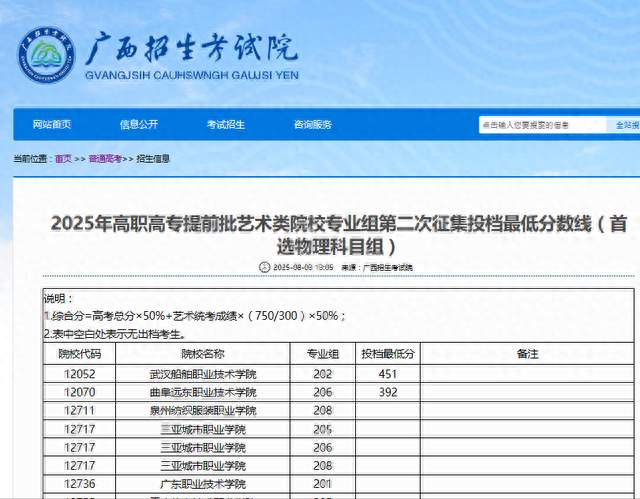Select 广东职业技术学院 cell
The height and width of the screenshot is (499, 640).
203,484
